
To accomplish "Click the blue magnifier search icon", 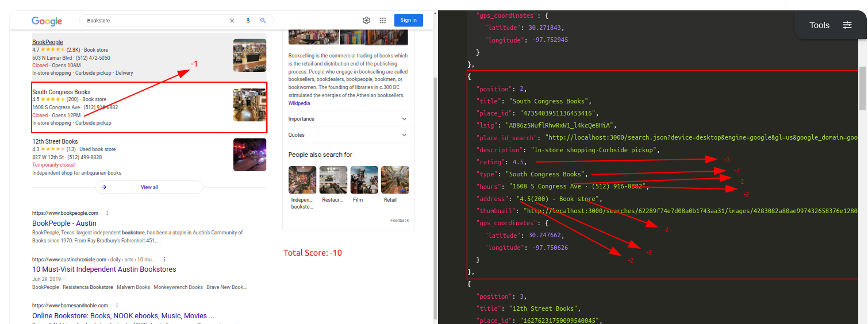I will [263, 21].
